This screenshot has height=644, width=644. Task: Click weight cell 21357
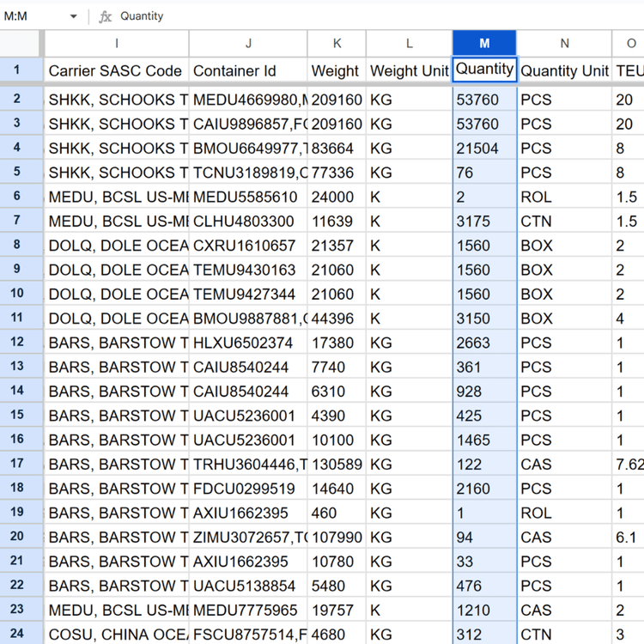(337, 245)
